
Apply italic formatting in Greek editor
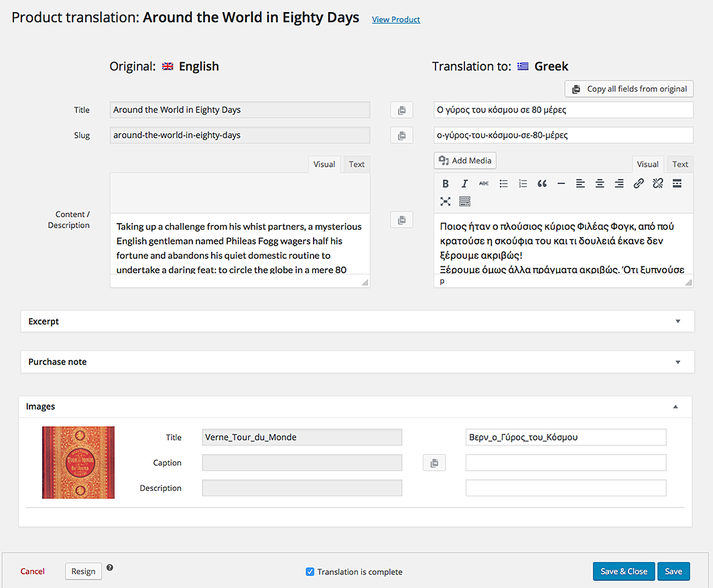click(x=464, y=183)
